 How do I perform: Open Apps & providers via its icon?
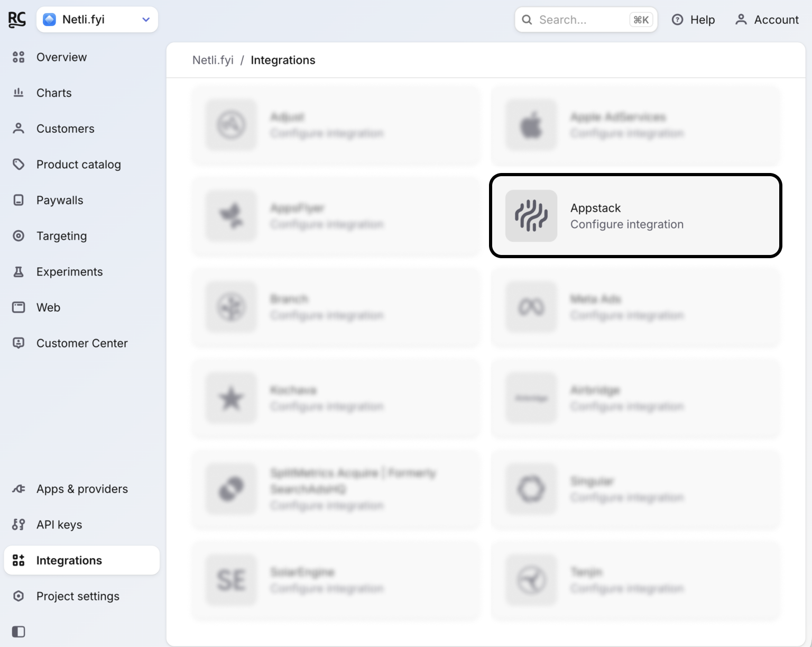pyautogui.click(x=19, y=489)
